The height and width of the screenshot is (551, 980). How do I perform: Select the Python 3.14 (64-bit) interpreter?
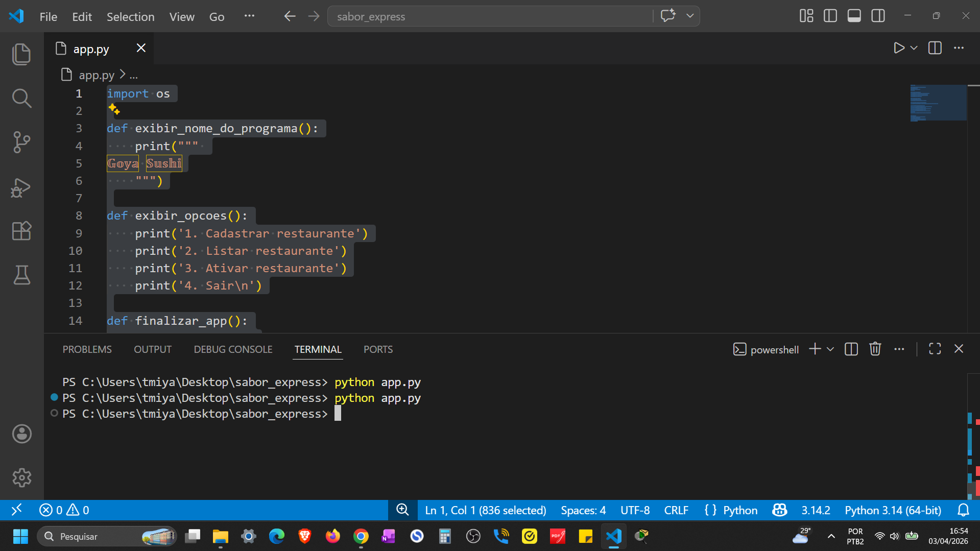pyautogui.click(x=892, y=510)
